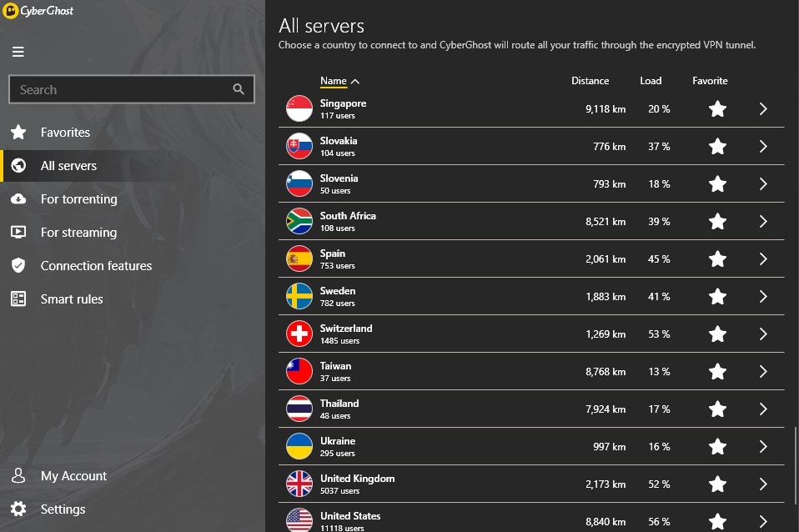Viewport: 799px width, 532px height.
Task: Expand United Kingdom server list chevron
Action: 763,484
